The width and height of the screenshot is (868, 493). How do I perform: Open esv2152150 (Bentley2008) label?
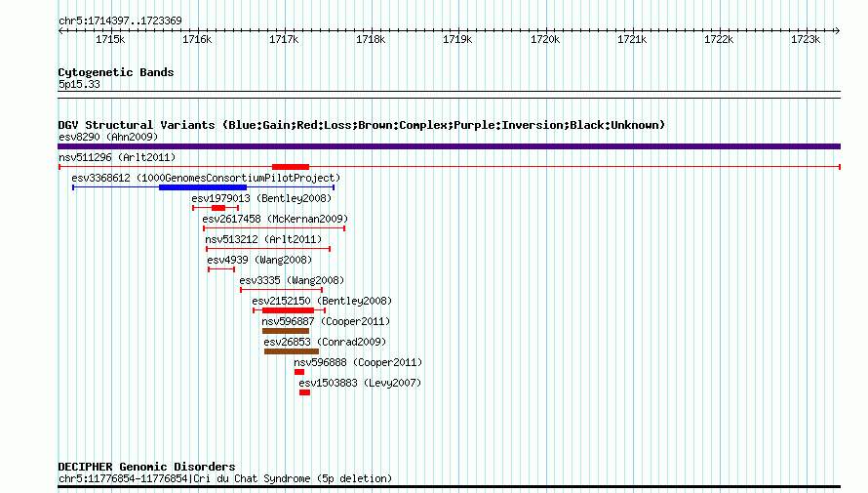[322, 301]
